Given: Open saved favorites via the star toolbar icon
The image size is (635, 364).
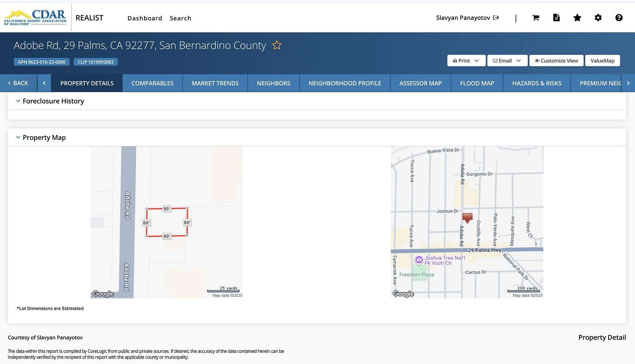Looking at the screenshot, I should (577, 17).
